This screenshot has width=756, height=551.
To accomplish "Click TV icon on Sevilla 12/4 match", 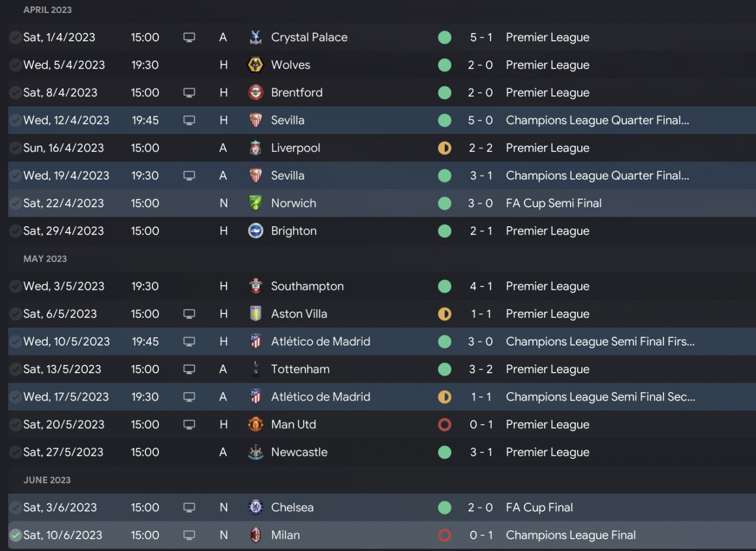I will coord(189,120).
